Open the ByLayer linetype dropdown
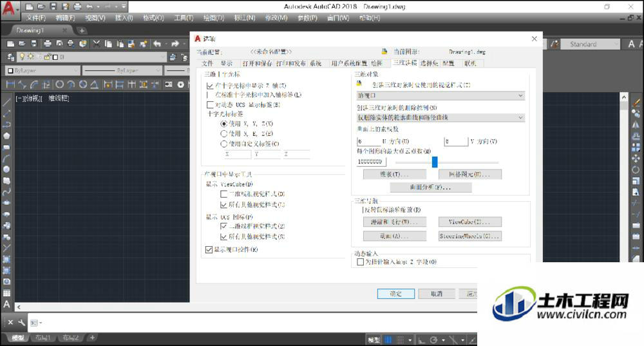Image resolution: width=644 pixels, height=346 pixels. coord(122,71)
